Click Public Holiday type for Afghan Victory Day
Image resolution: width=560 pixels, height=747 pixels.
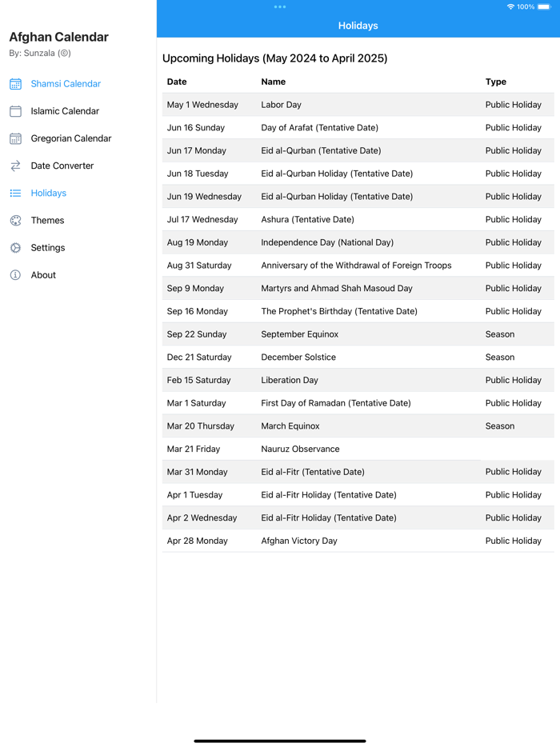tap(514, 541)
